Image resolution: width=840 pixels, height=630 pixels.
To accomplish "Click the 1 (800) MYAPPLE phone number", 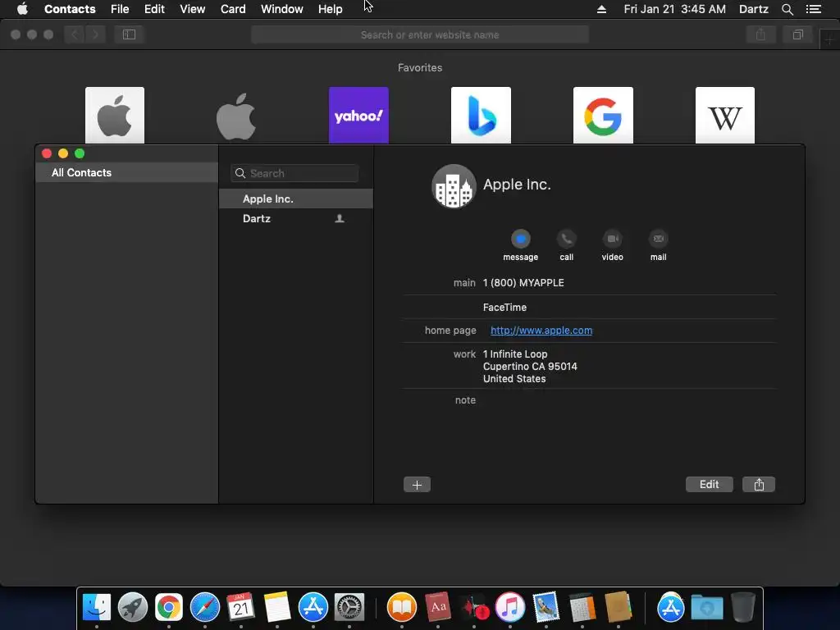I will [523, 283].
